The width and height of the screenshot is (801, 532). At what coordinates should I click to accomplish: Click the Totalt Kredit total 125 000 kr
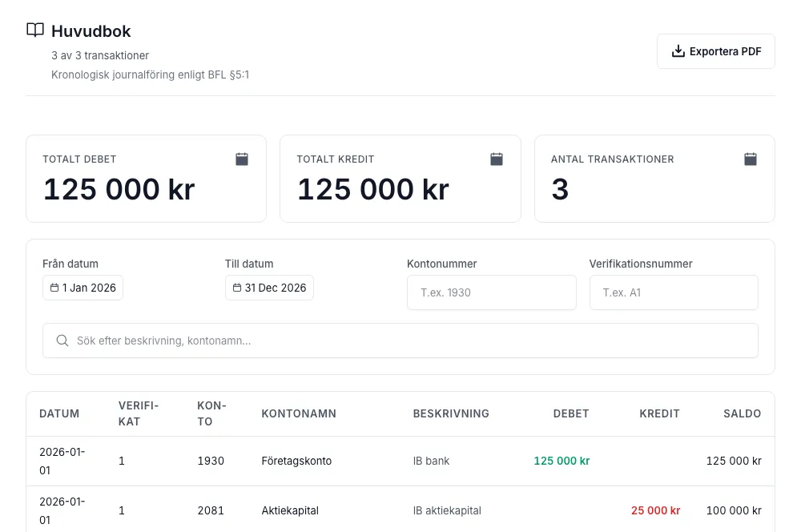point(373,189)
